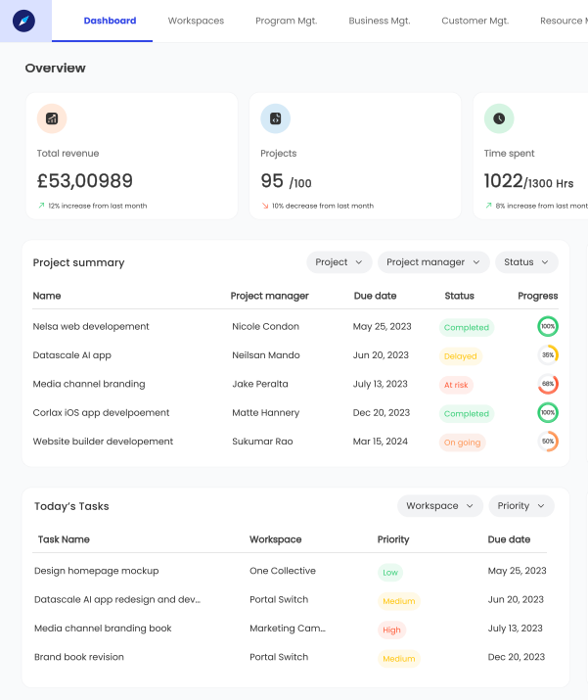The height and width of the screenshot is (700, 588).
Task: Click the projects decrease arrow icon
Action: coord(265,206)
